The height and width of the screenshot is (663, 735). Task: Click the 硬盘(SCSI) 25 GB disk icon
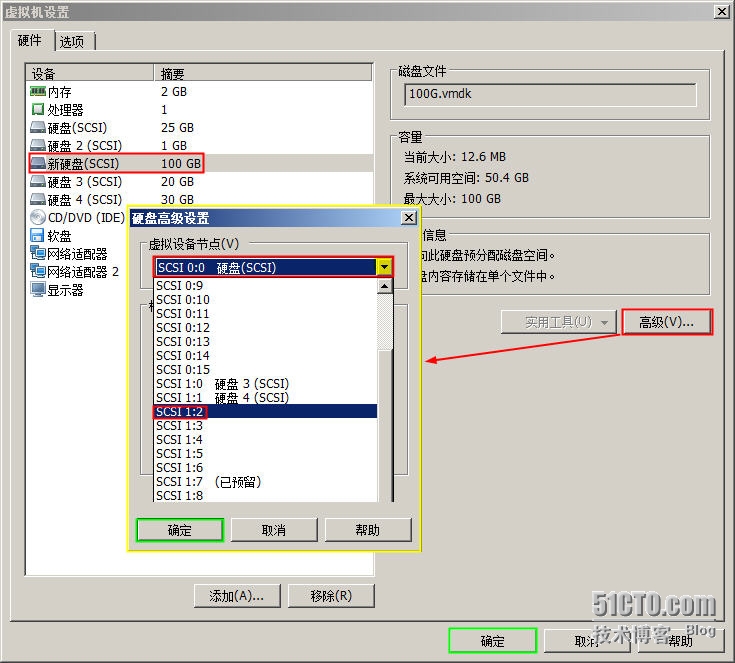pyautogui.click(x=38, y=127)
